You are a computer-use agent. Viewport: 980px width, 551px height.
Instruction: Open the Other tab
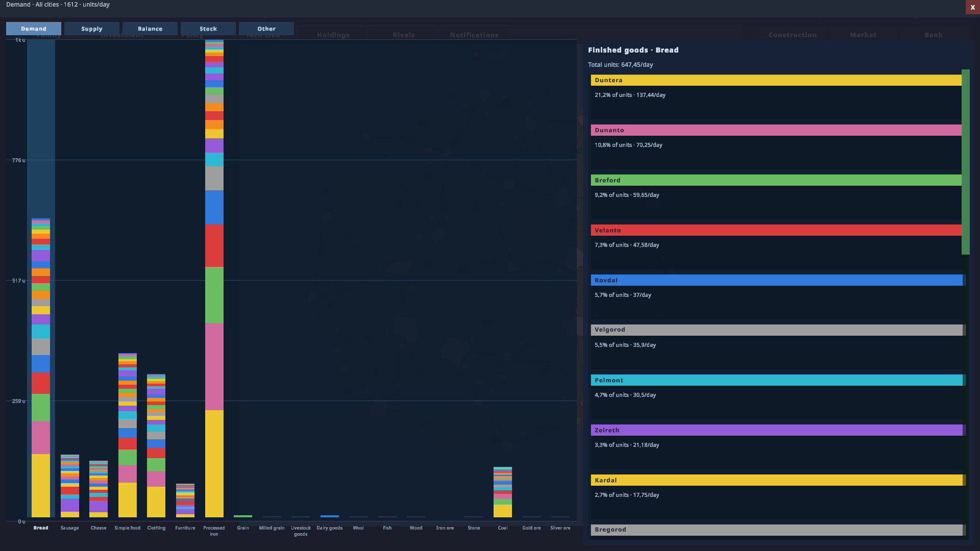point(266,29)
